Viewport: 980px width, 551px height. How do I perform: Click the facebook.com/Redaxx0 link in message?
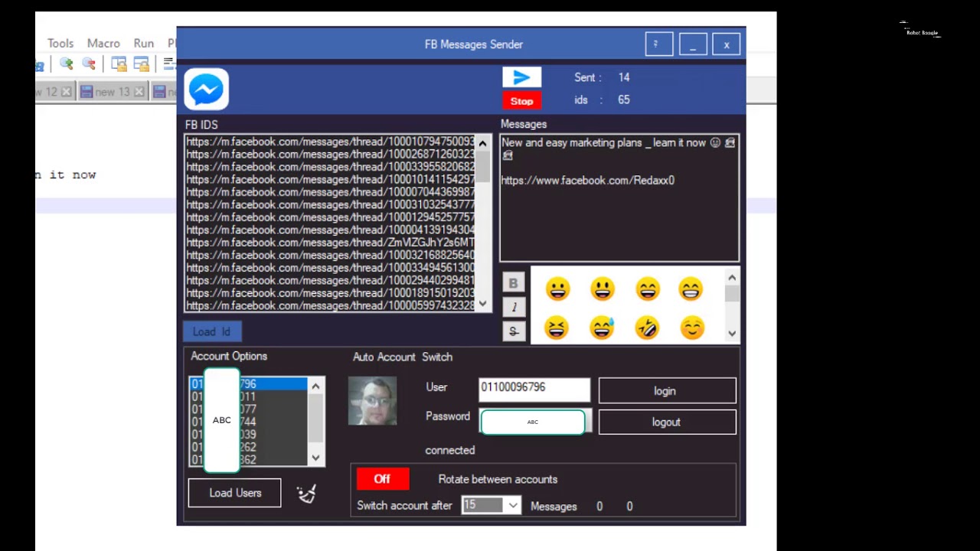[588, 181]
